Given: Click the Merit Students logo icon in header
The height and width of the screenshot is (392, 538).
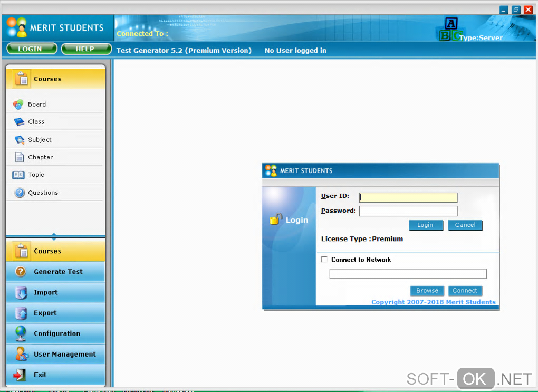Looking at the screenshot, I should tap(16, 27).
